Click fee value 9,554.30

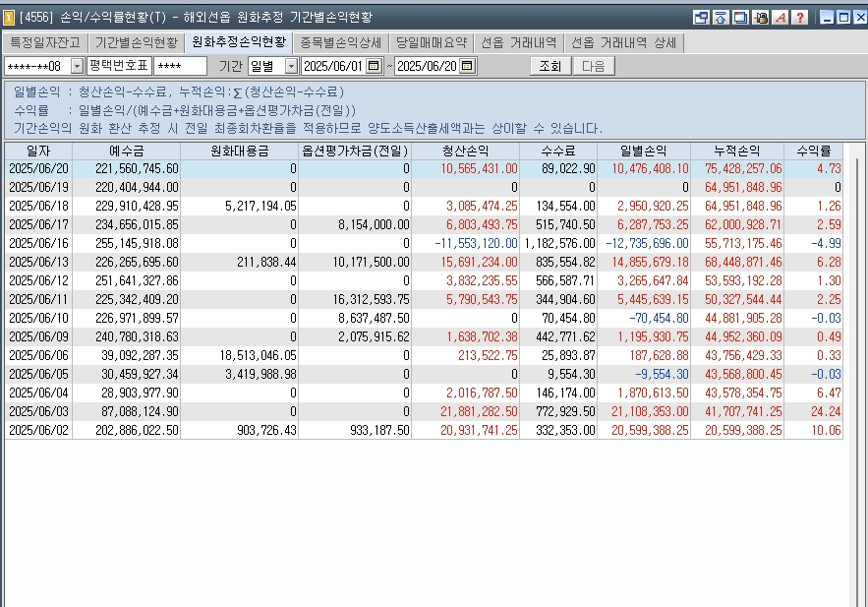pos(571,375)
